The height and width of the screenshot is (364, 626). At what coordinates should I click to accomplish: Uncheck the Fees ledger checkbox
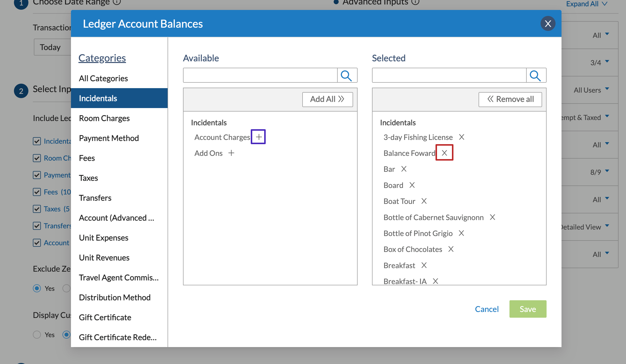[x=37, y=192]
